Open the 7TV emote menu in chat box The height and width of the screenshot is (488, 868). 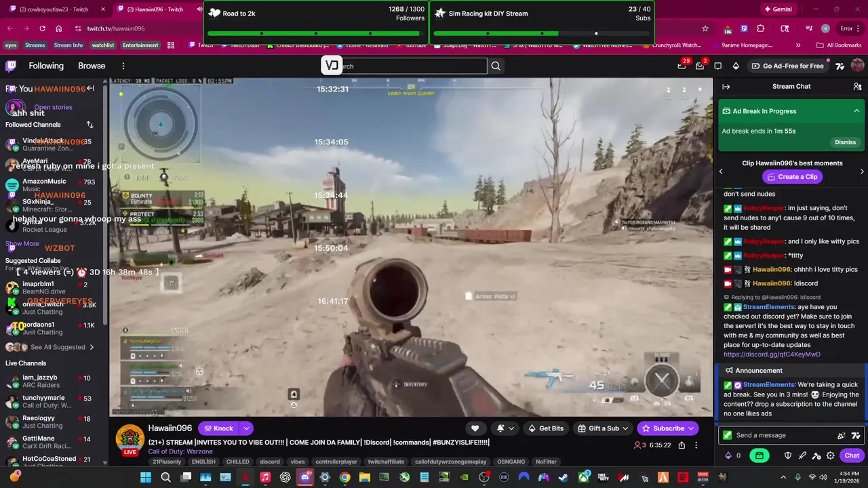(x=856, y=435)
